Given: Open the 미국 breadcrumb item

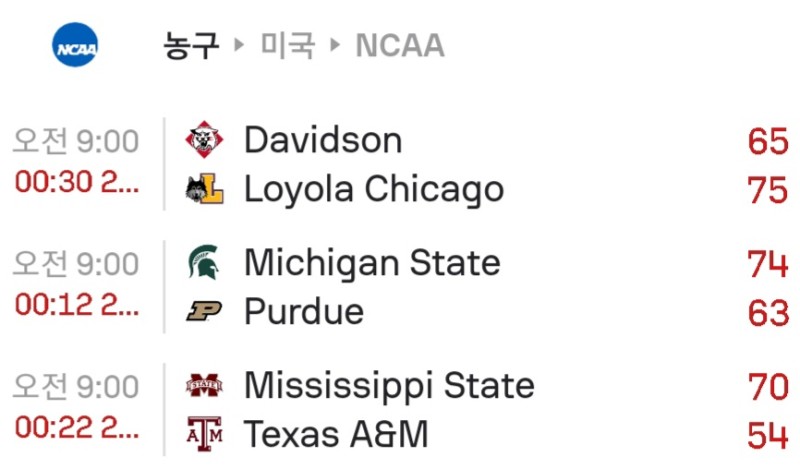Looking at the screenshot, I should click(288, 46).
